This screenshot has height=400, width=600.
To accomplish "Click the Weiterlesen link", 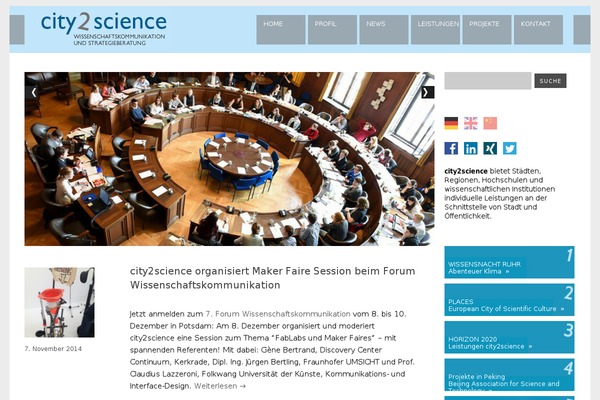I will tap(220, 386).
